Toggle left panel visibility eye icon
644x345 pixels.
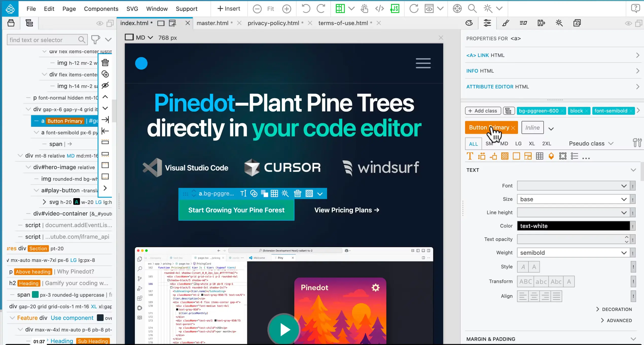(x=100, y=24)
